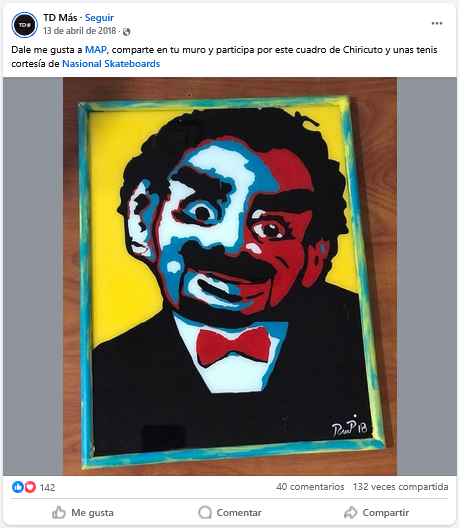Open the TD Más page name
This screenshot has width=459, height=528.
click(x=60, y=18)
